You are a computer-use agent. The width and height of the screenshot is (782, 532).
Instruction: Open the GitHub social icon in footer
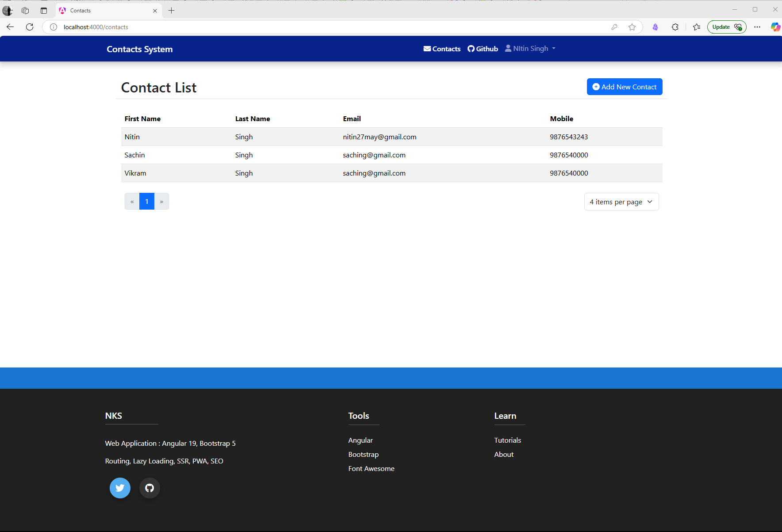149,488
